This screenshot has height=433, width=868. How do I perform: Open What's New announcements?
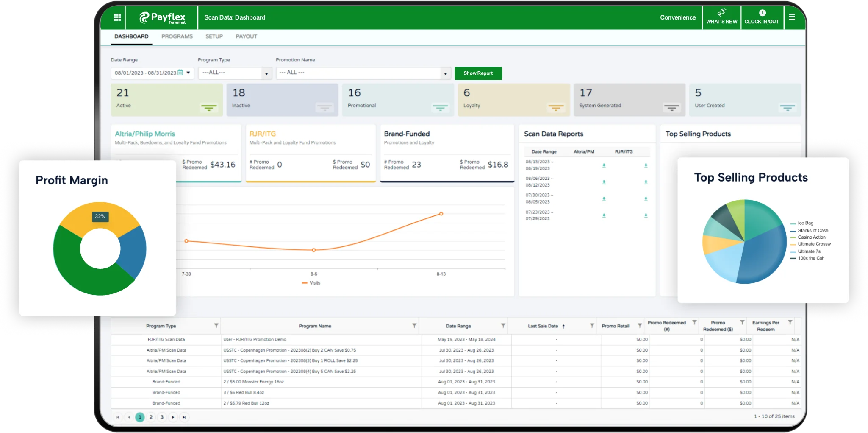tap(721, 17)
